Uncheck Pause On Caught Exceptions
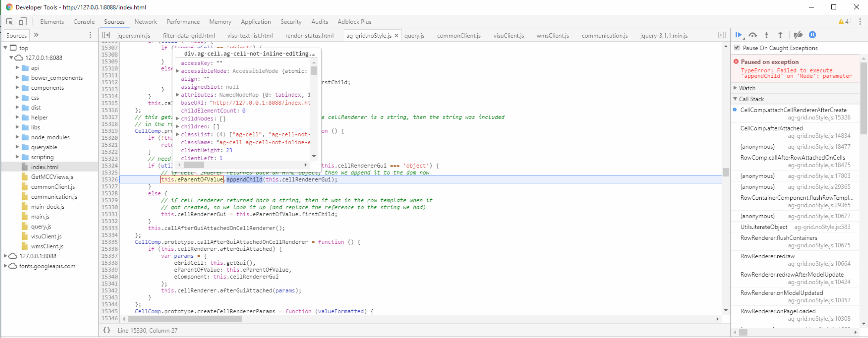This screenshot has width=868, height=338. tap(737, 47)
